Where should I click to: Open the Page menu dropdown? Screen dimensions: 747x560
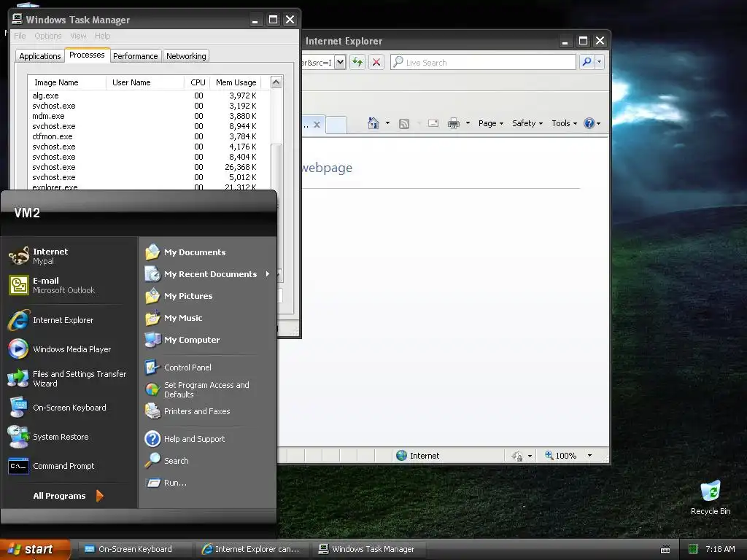(491, 123)
